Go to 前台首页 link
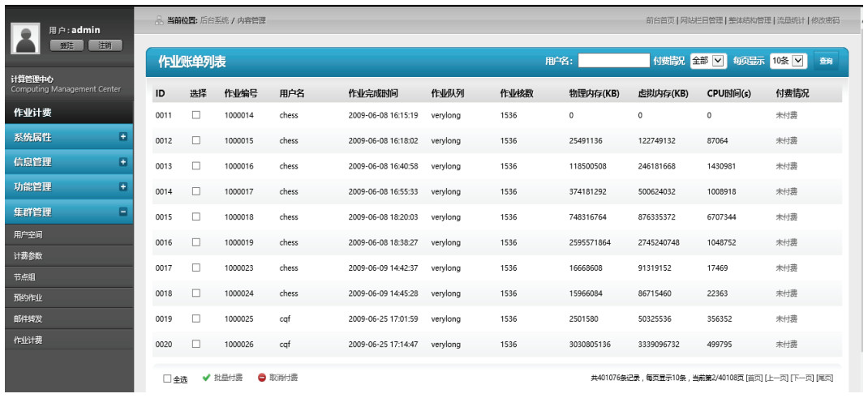The image size is (868, 398). [660, 20]
